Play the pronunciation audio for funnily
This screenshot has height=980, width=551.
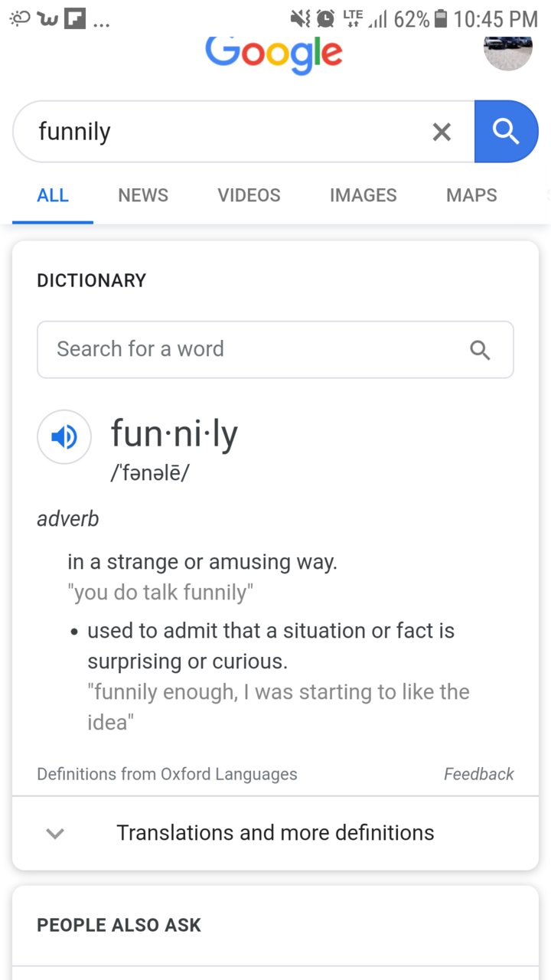pyautogui.click(x=64, y=437)
